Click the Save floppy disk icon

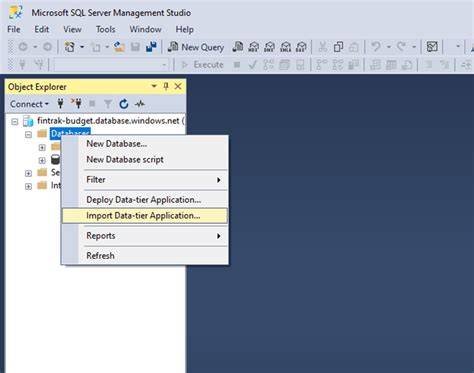(x=135, y=47)
